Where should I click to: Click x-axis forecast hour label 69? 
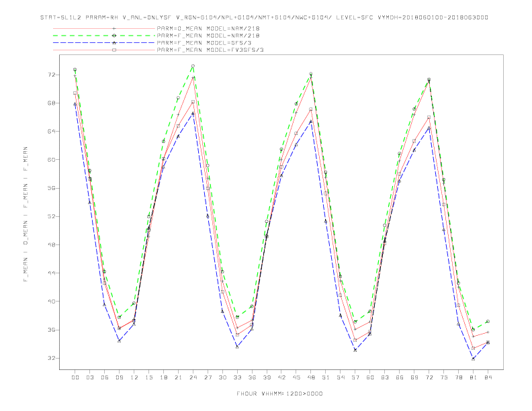414,377
